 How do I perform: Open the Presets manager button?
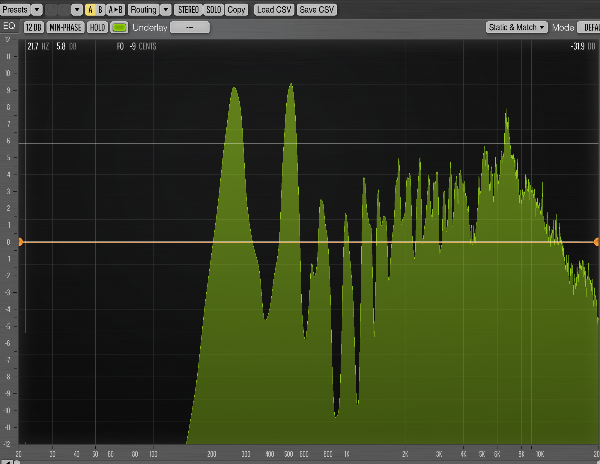[x=15, y=10]
